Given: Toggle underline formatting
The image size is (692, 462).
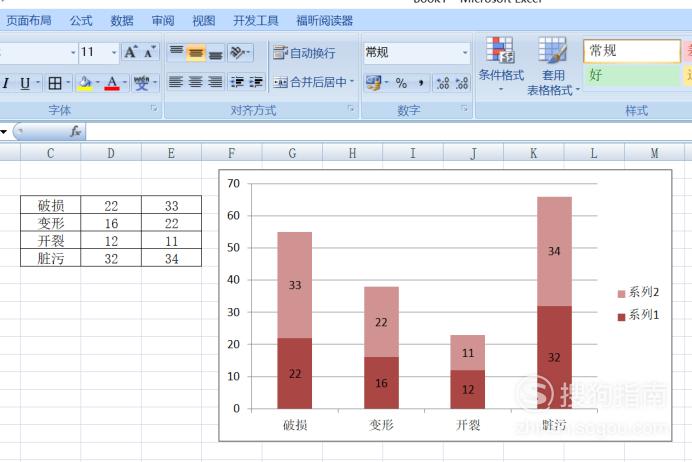Looking at the screenshot, I should (x=25, y=83).
